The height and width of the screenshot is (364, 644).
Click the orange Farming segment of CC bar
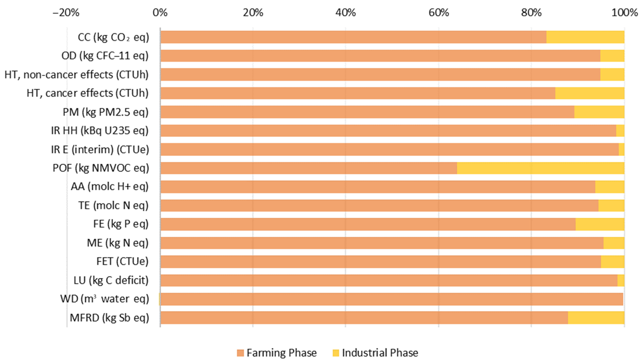pyautogui.click(x=353, y=37)
